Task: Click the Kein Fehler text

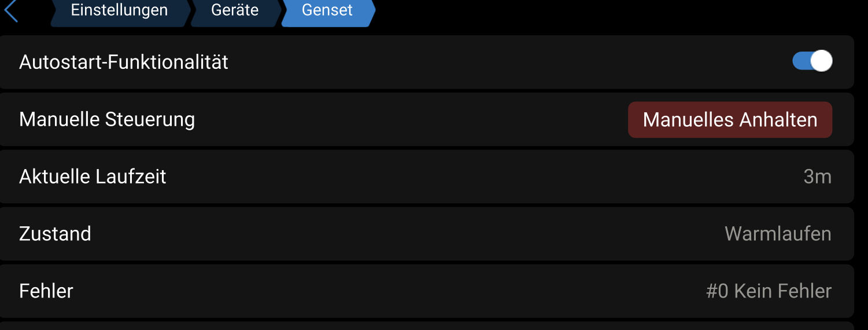Action: 782,291
